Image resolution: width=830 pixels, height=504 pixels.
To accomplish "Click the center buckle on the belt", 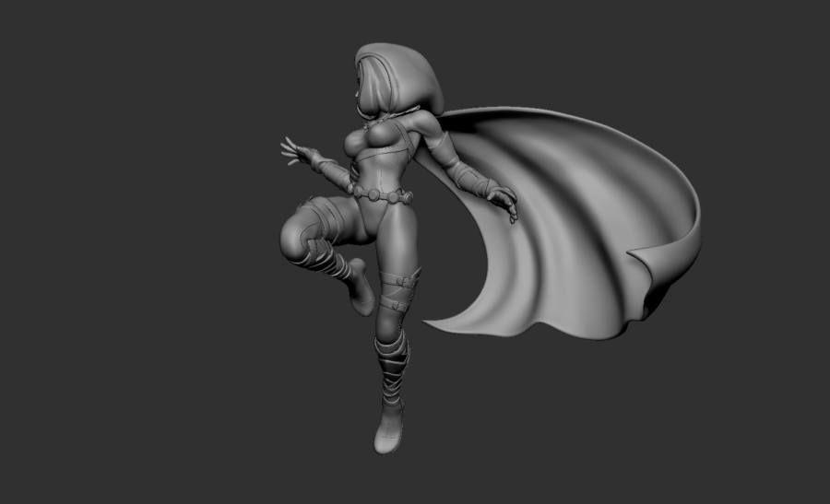I will 373,194.
